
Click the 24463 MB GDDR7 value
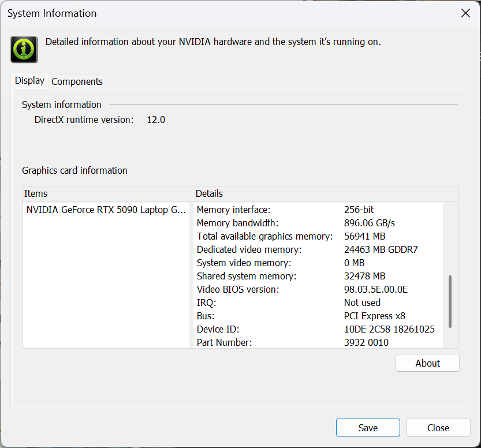click(x=381, y=249)
